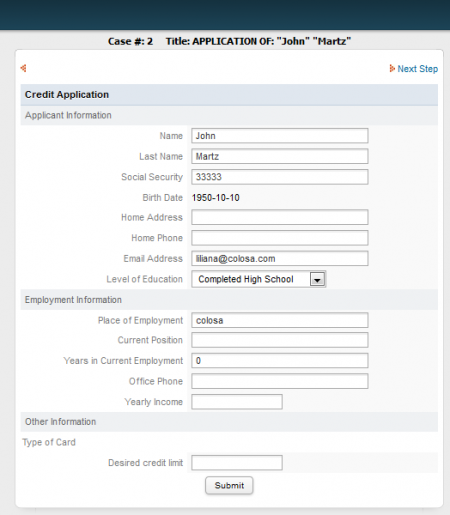Click the previous step arrow icon
450x515 pixels.
pyautogui.click(x=23, y=68)
